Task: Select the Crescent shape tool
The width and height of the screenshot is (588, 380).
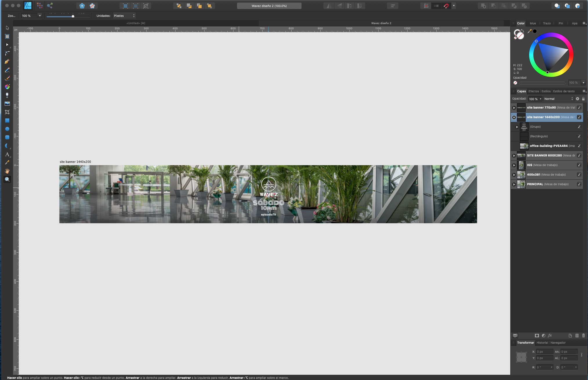Action: (x=7, y=146)
